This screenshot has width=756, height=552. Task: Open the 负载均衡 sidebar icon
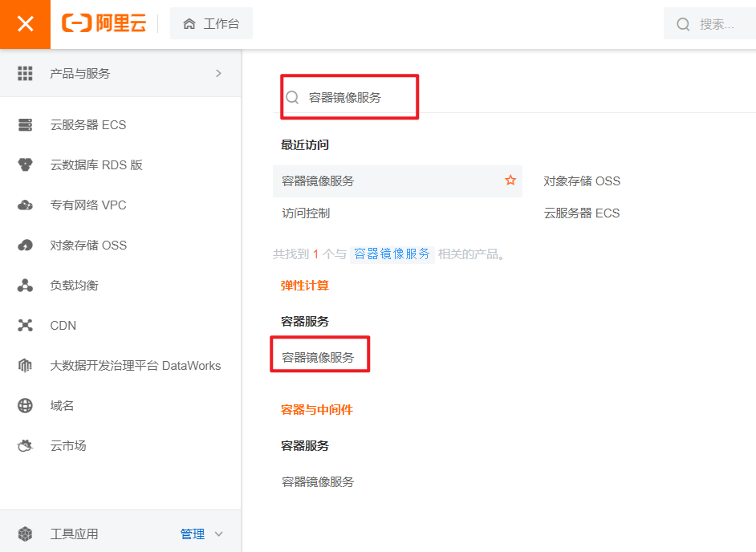point(25,286)
